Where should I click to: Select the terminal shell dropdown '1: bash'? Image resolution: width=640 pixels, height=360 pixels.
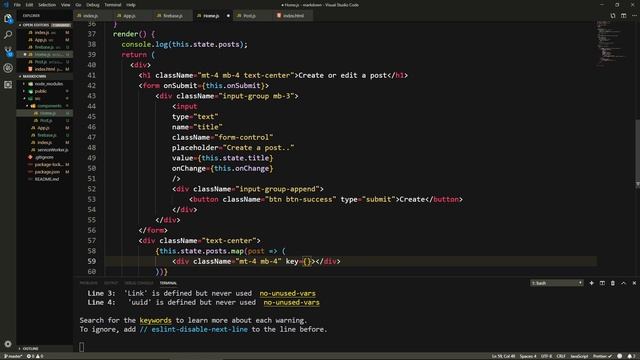(556, 283)
